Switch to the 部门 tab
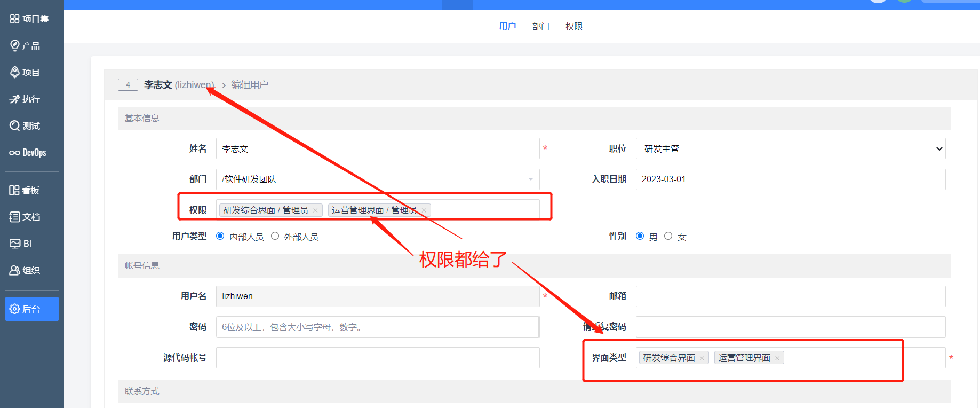980x408 pixels. pyautogui.click(x=540, y=27)
